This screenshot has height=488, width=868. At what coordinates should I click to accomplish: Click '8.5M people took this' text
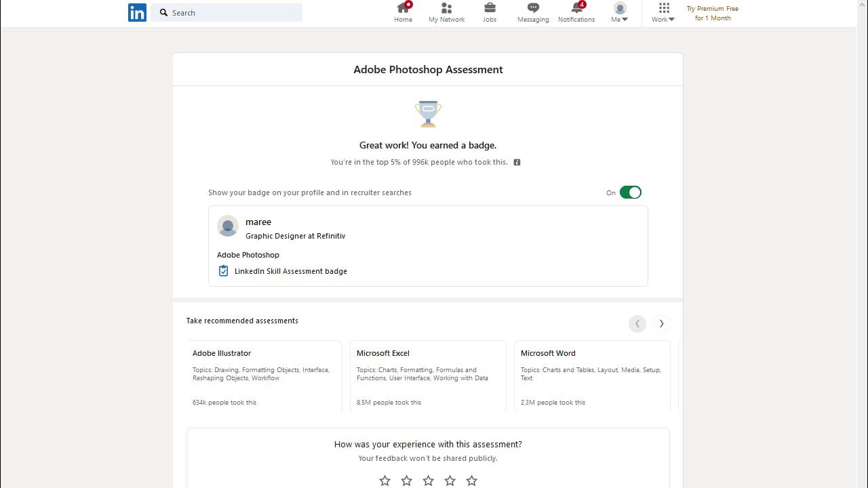click(x=389, y=403)
